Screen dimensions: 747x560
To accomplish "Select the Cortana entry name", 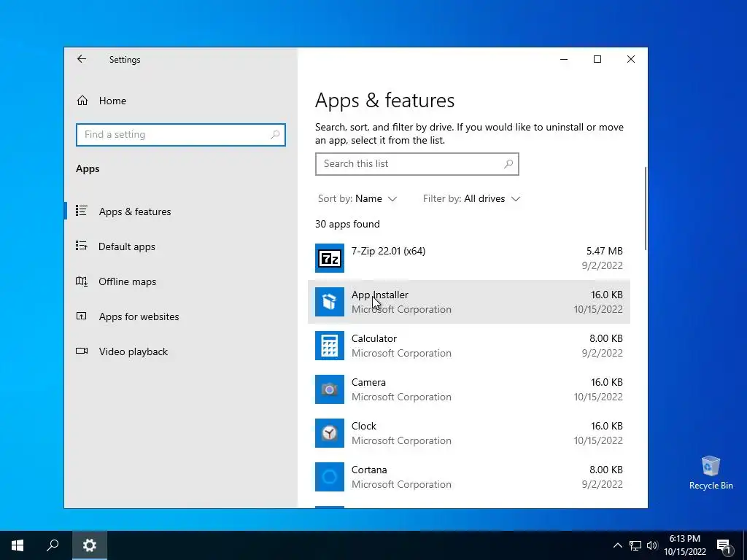I will (x=369, y=470).
